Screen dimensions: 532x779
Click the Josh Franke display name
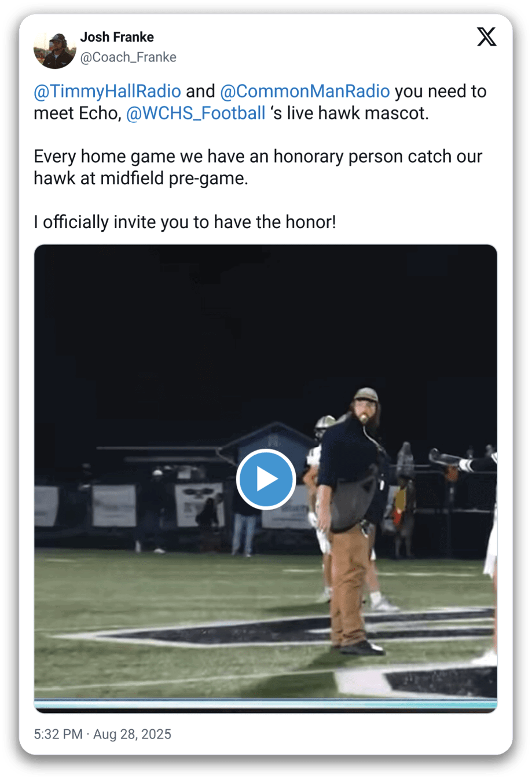pos(117,37)
